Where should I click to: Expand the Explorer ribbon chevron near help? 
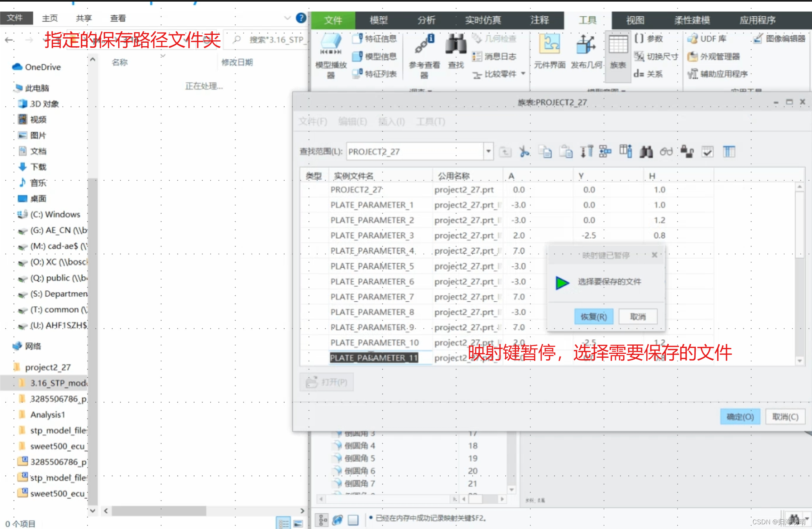pos(287,18)
